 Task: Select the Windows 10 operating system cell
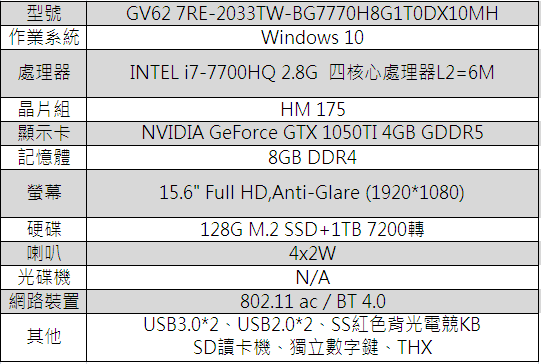click(312, 37)
